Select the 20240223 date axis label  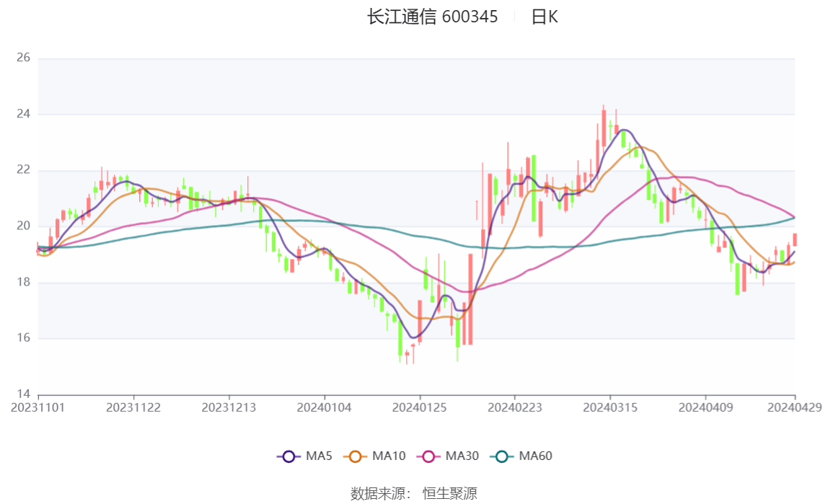pyautogui.click(x=515, y=407)
